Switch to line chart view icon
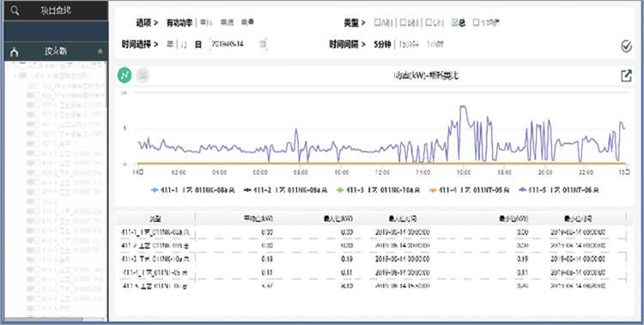644x325 pixels. (125, 75)
